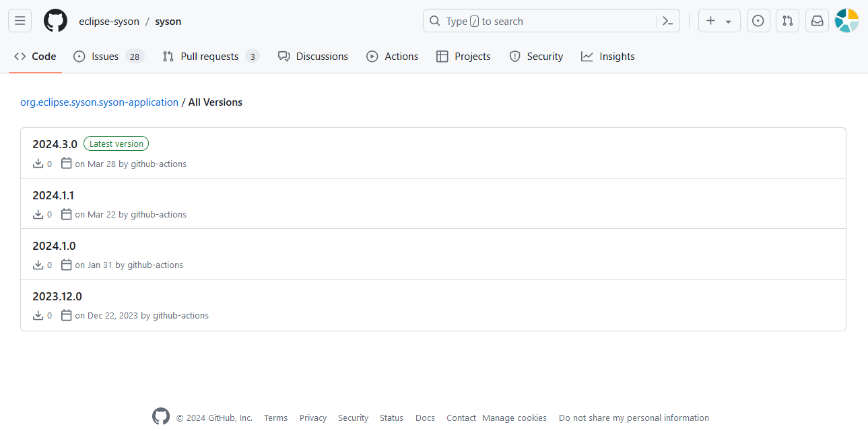Select the Insights tab

[x=607, y=57]
